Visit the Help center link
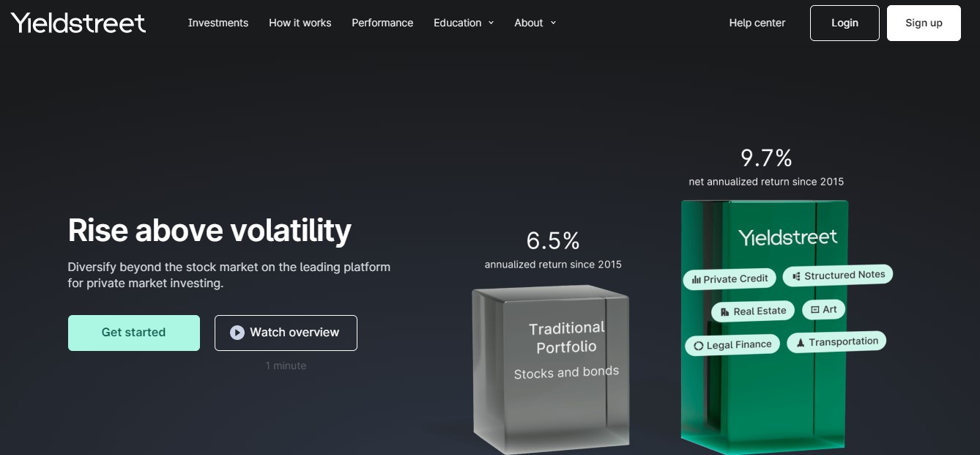 pyautogui.click(x=757, y=23)
